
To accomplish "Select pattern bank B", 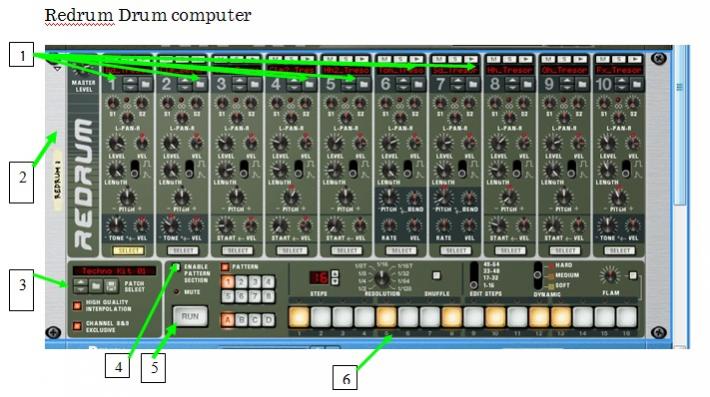I will (241, 320).
